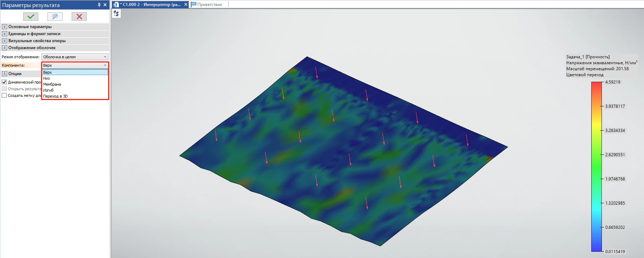Expand the Основные параметры section
644x258 pixels.
(x=5, y=27)
